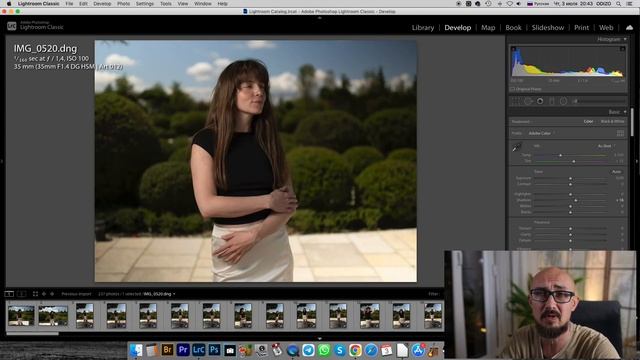This screenshot has height=360, width=640.
Task: Open Lightroom Classic from the Dock
Action: coord(198,350)
